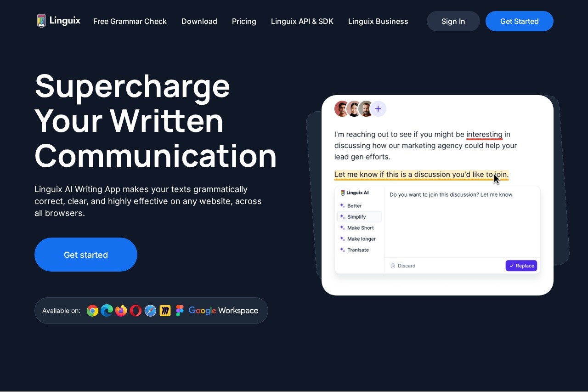The image size is (588, 392).
Task: Click the yellow Miro icon
Action: pyautogui.click(x=165, y=311)
